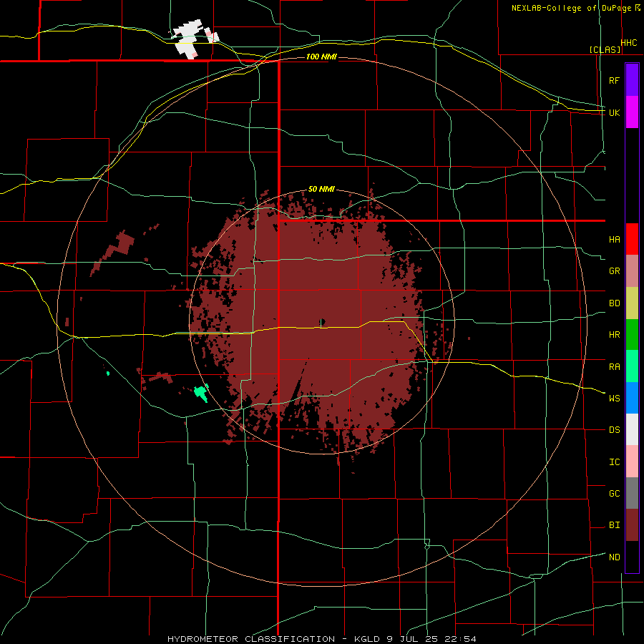Click the DS white legend color block
Screen dimensions: 644x644
(632, 429)
